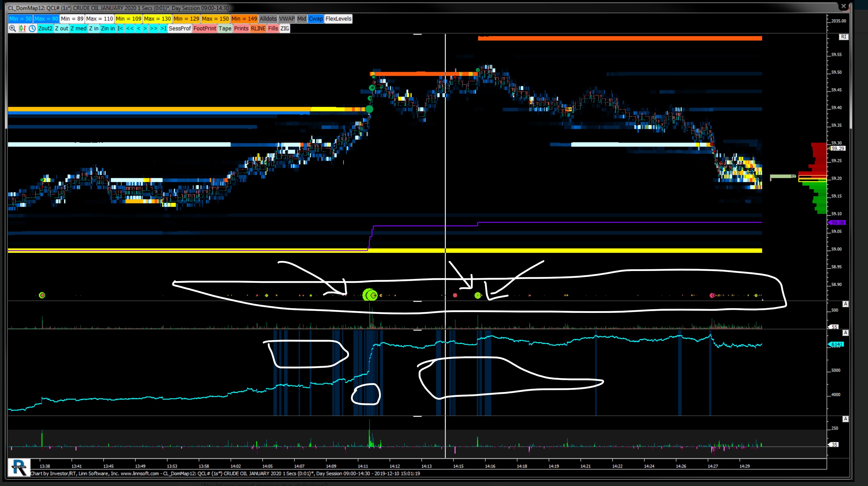868x486 pixels.
Task: Select the Zout2 zoom preset
Action: coord(45,28)
